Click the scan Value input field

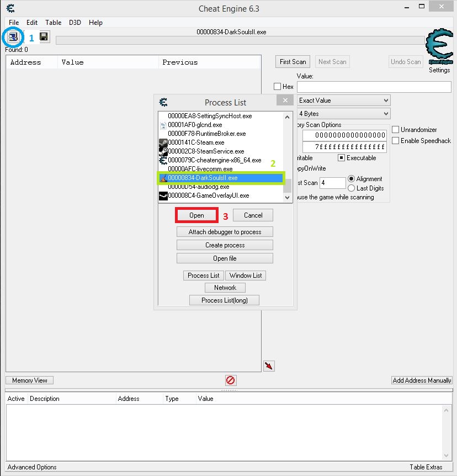click(x=374, y=87)
